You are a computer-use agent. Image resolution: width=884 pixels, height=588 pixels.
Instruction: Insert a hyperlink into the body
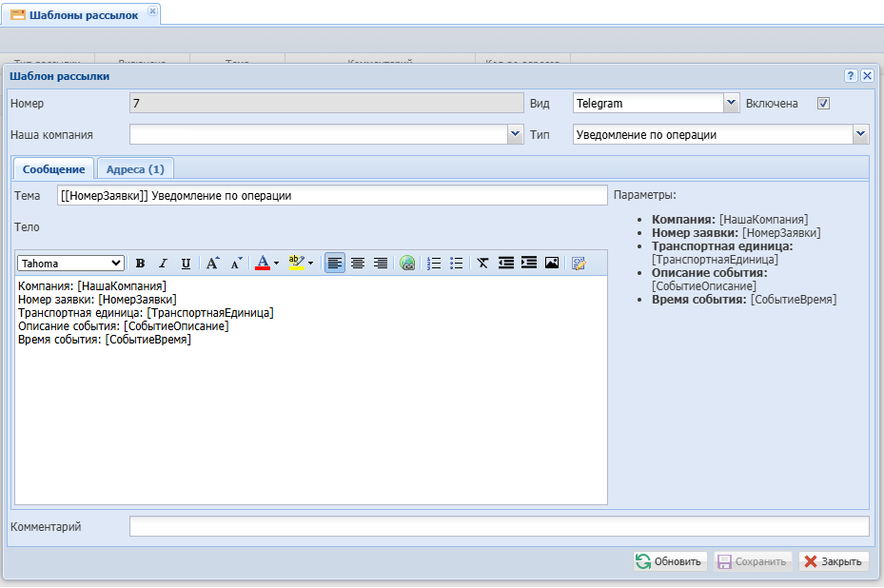click(407, 264)
